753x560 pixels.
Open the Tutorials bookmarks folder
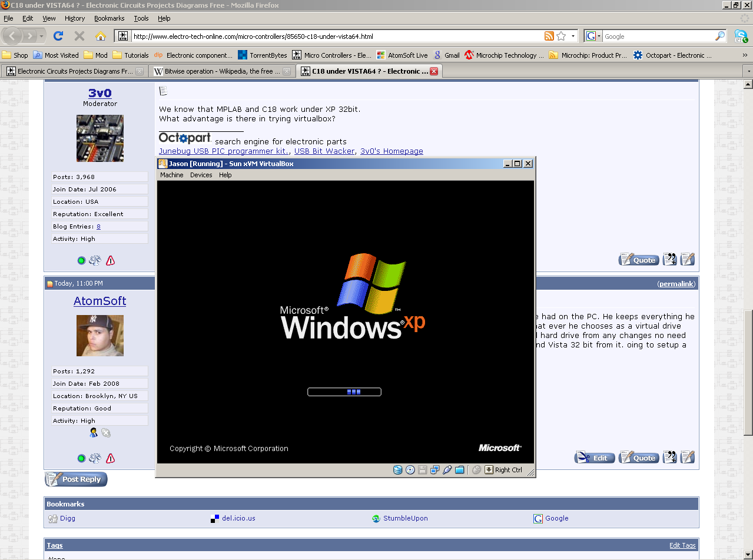pos(131,55)
